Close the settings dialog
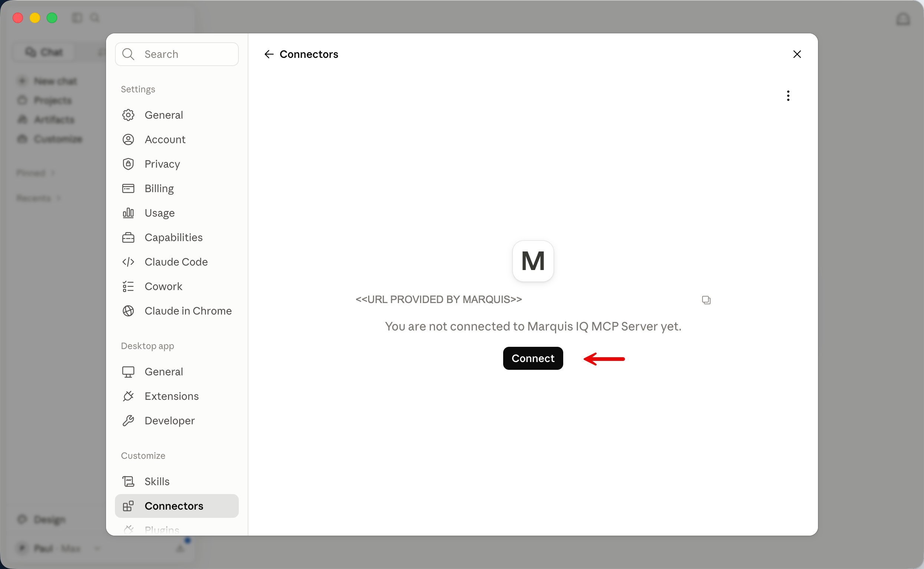This screenshot has width=924, height=569. pyautogui.click(x=797, y=54)
